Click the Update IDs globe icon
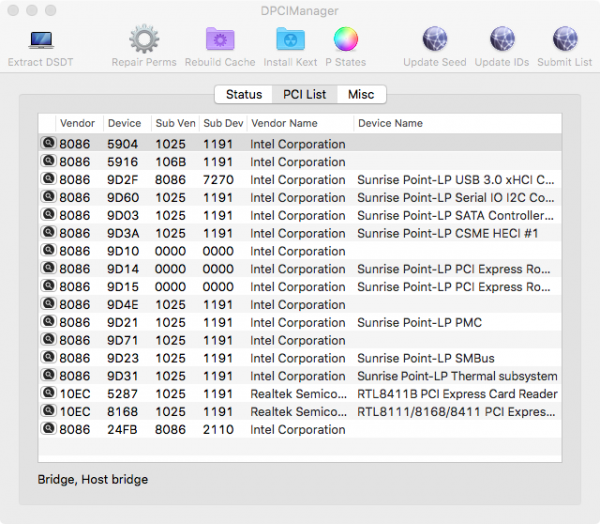The width and height of the screenshot is (600, 524). [502, 40]
